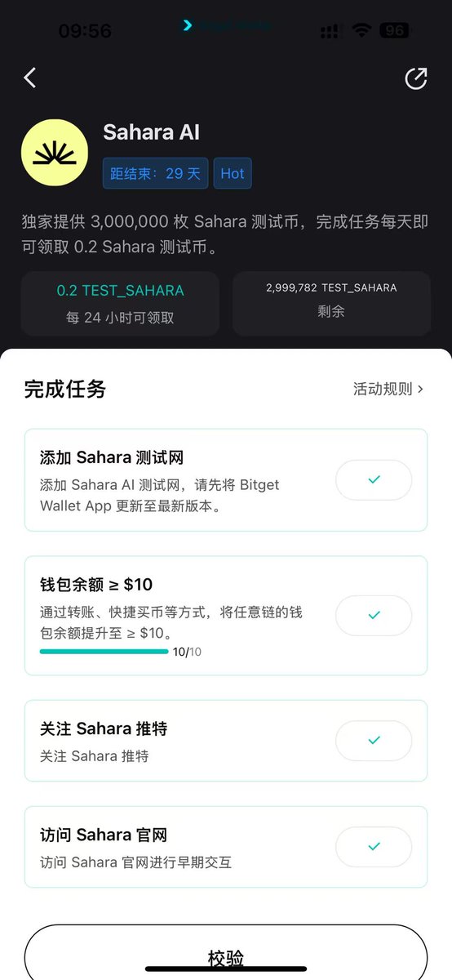Tap the cellular signal icon
This screenshot has width=452, height=980.
click(330, 31)
